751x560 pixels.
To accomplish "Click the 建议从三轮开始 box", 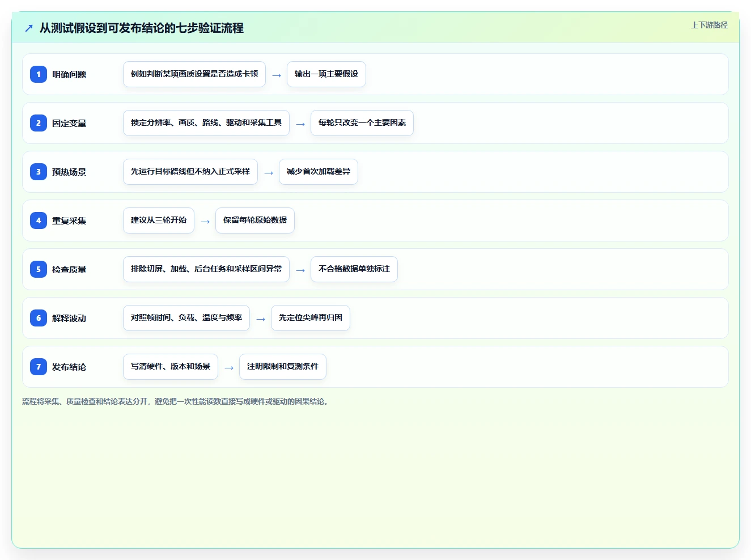I will coord(159,220).
